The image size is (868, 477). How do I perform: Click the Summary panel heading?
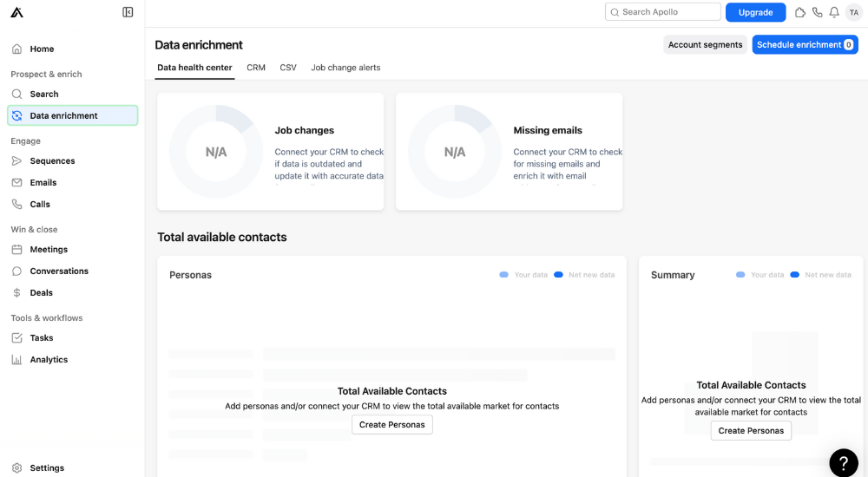673,275
